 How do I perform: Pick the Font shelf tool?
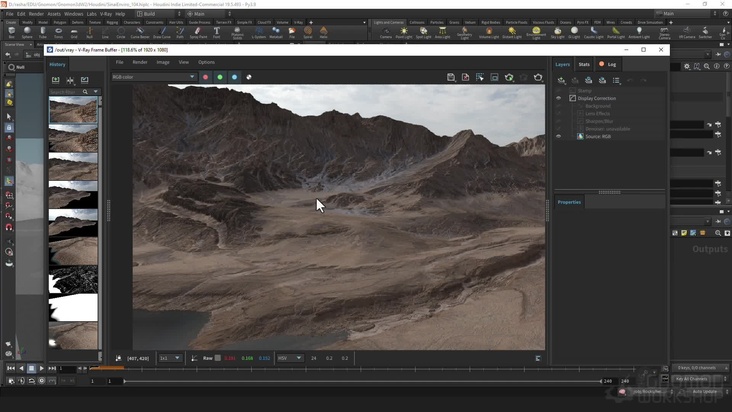217,32
